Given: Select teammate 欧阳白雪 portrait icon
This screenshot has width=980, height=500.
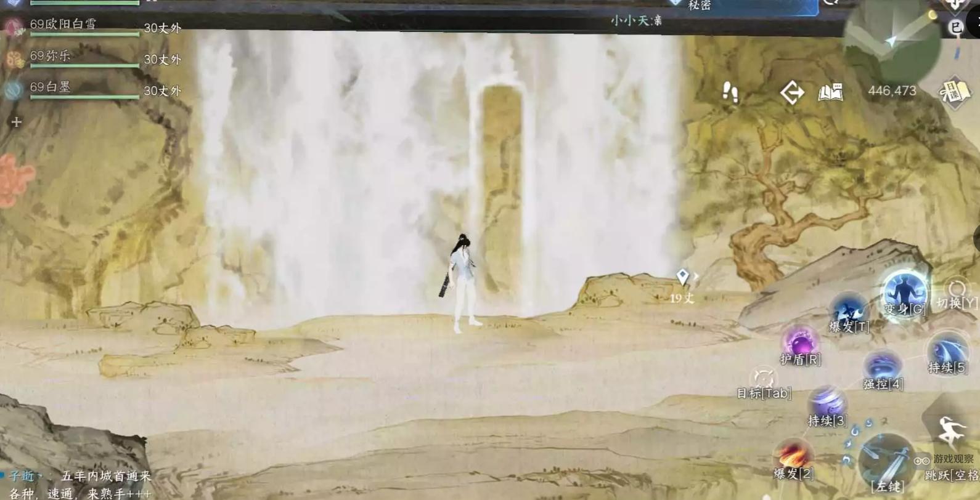Looking at the screenshot, I should [x=14, y=27].
